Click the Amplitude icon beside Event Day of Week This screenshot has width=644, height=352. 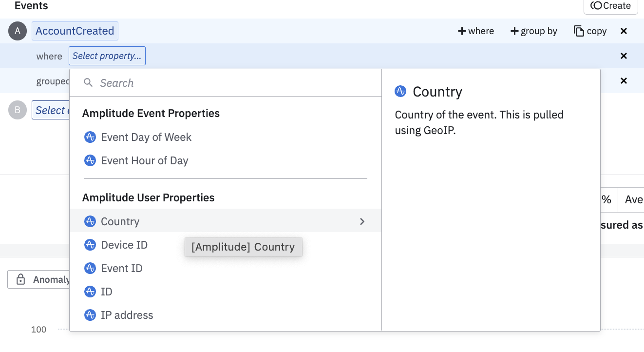pyautogui.click(x=90, y=137)
